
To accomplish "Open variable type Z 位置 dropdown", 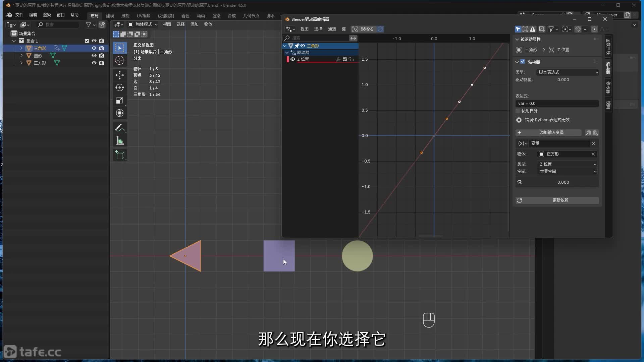I will click(x=568, y=164).
